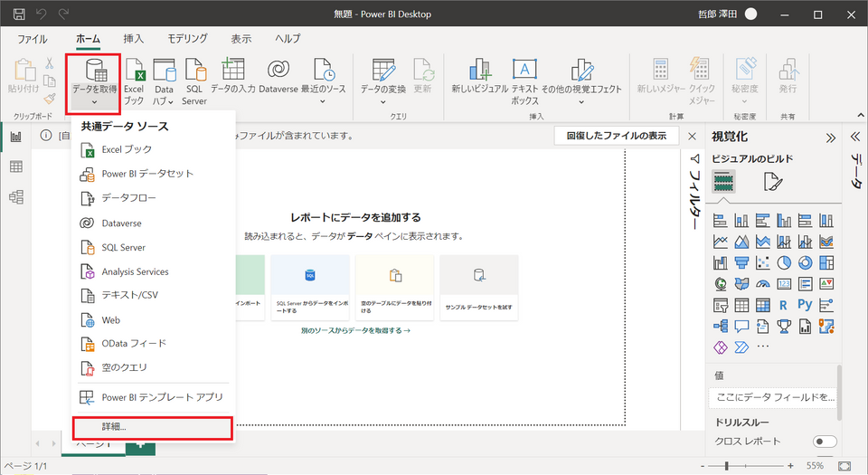Insert a テキスト ボックス from ribbon

tap(524, 81)
